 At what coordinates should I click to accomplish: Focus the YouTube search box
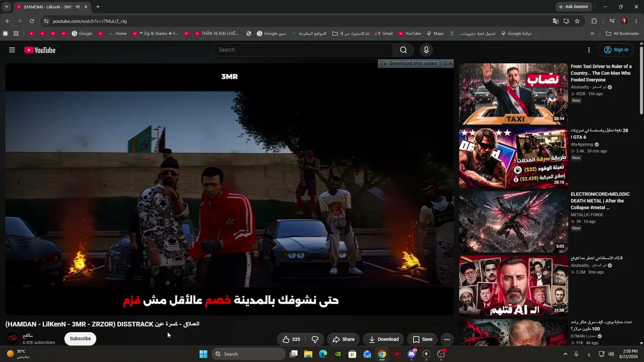[x=303, y=50]
